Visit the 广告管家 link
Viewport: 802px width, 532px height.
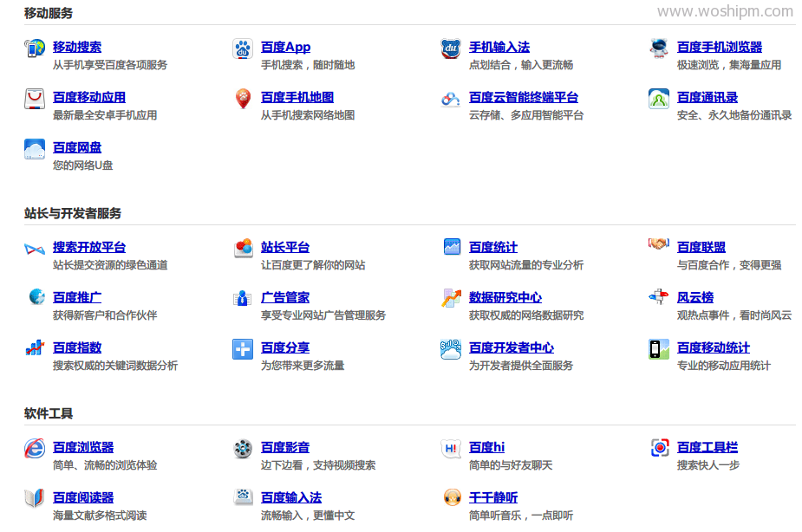285,297
